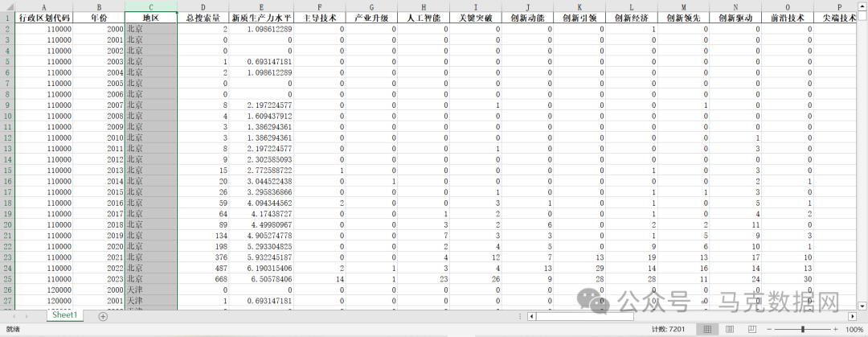
Task: Click the horizontal scrollbar left arrow
Action: click(531, 317)
